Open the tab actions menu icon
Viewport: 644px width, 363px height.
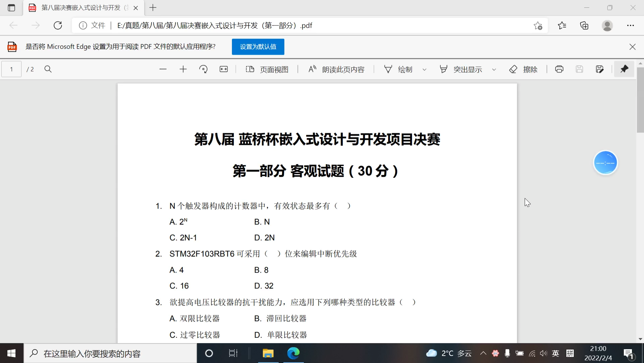[x=11, y=8]
